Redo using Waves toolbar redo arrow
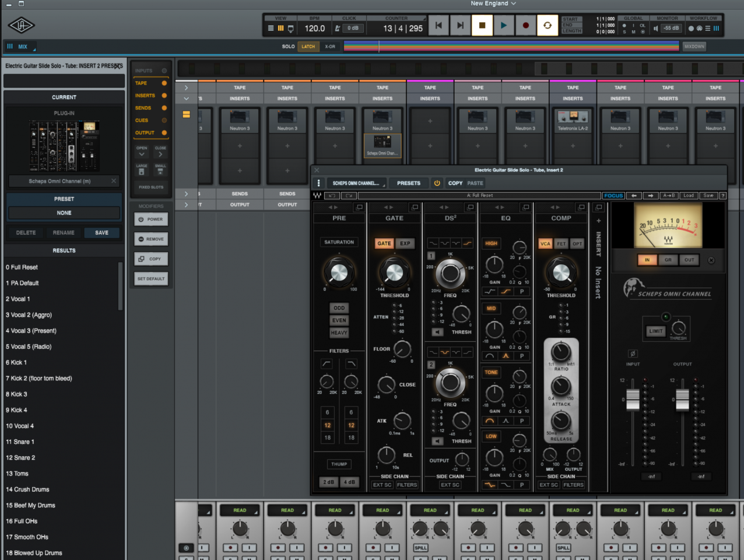This screenshot has width=744, height=560. 349,195
